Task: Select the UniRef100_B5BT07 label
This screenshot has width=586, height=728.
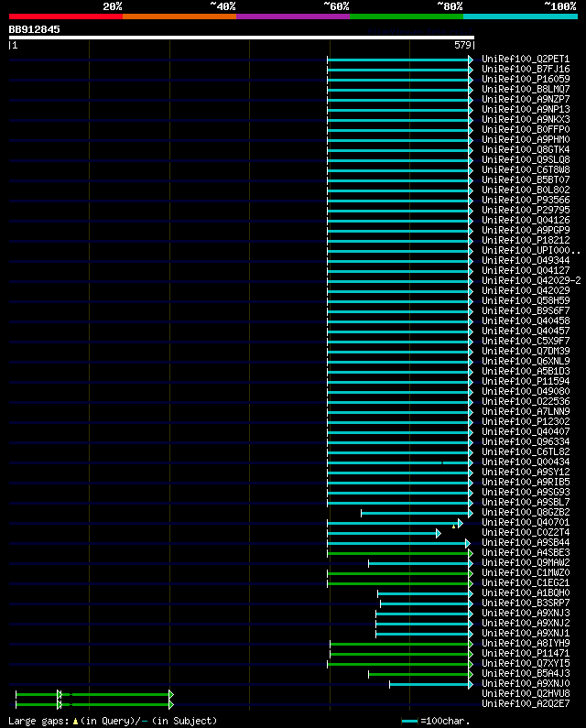Action: coord(526,179)
